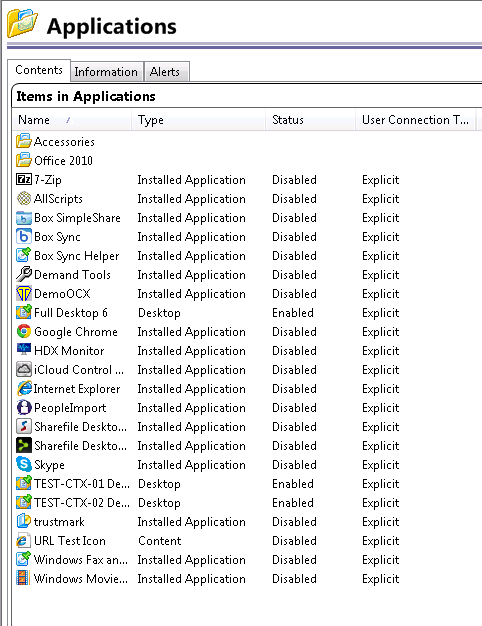The width and height of the screenshot is (482, 626).
Task: Click the TEST-CTX-02 desktop icon
Action: click(24, 503)
